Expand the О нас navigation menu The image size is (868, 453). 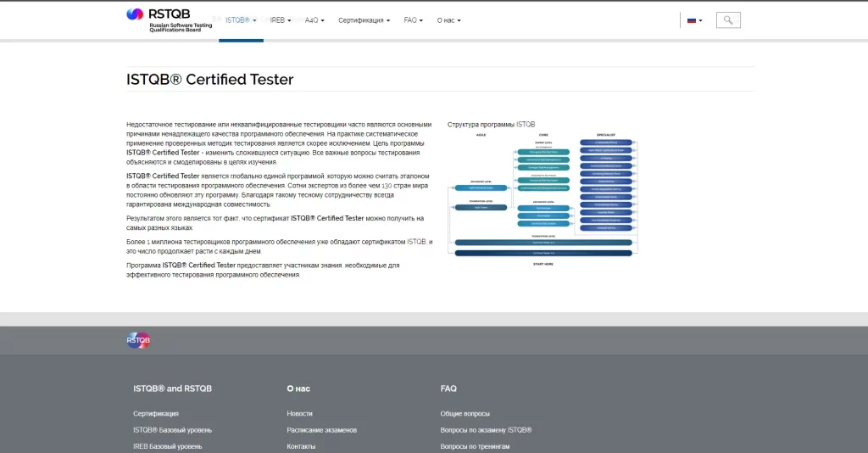448,20
